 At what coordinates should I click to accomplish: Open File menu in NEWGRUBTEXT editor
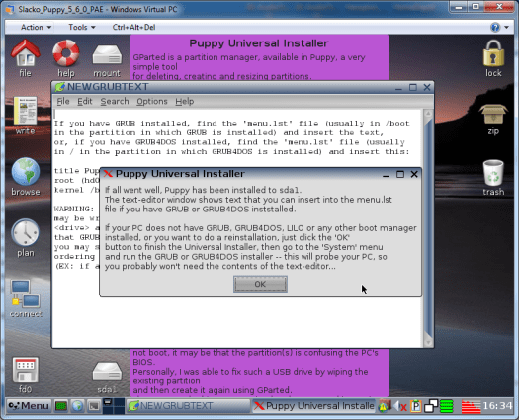coord(63,101)
